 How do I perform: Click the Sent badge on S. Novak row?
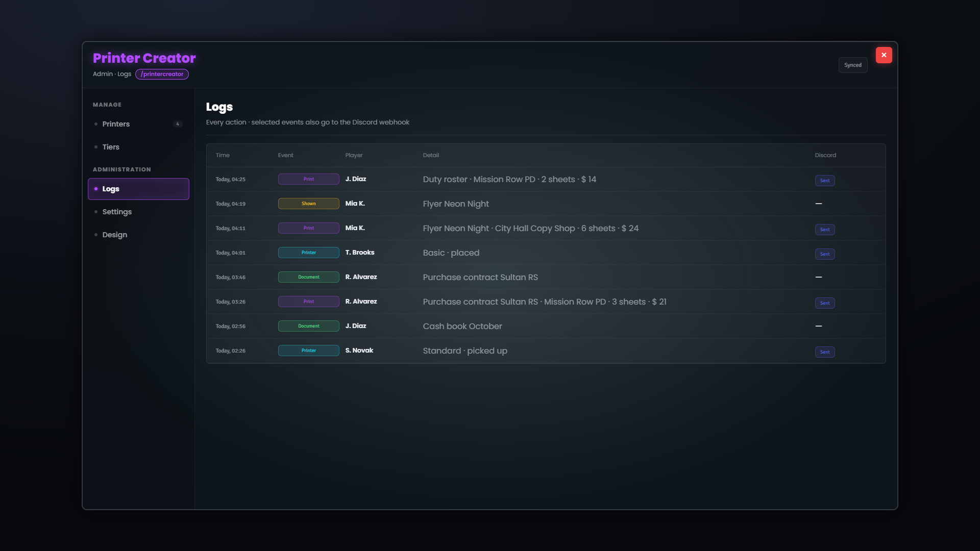tap(825, 352)
